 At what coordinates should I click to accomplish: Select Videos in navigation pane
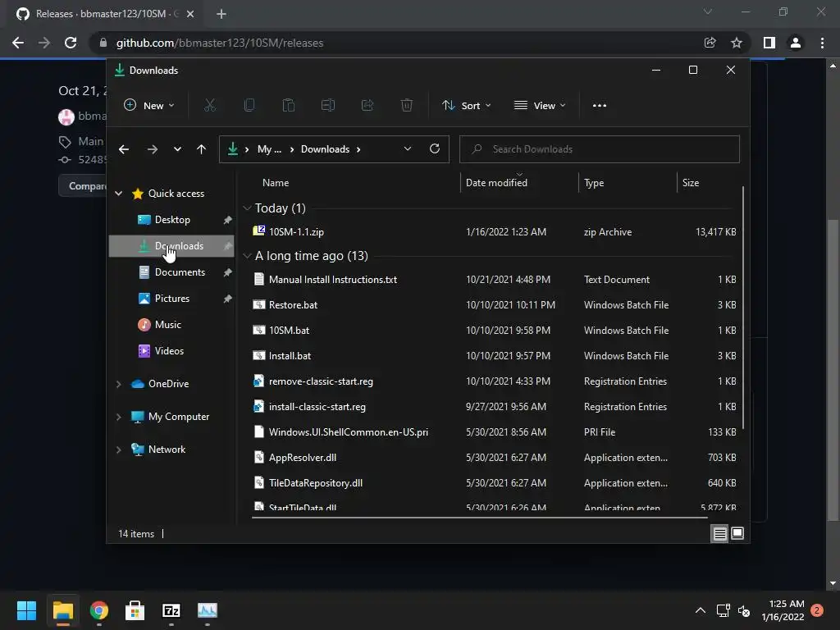click(x=171, y=351)
